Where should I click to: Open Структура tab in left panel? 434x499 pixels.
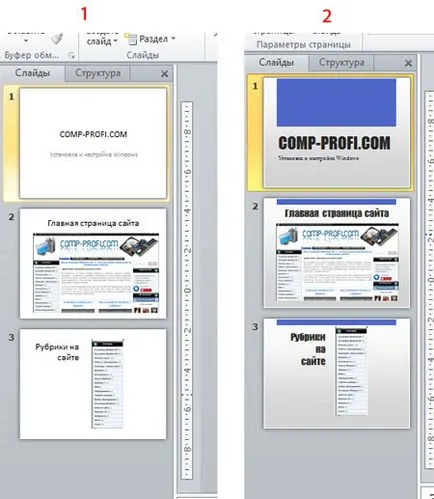click(98, 73)
